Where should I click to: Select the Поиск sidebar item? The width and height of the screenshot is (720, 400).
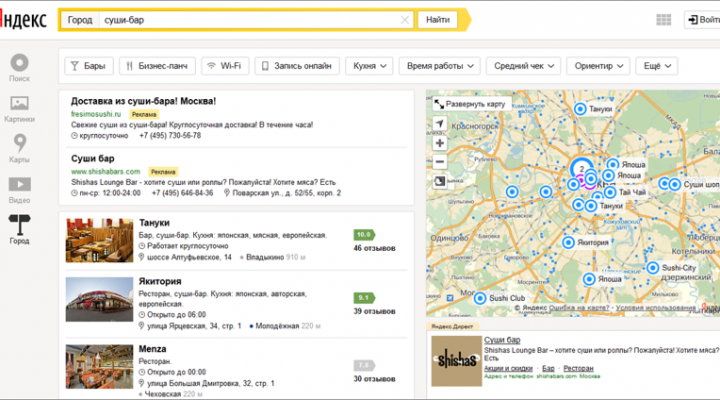pos(19,68)
